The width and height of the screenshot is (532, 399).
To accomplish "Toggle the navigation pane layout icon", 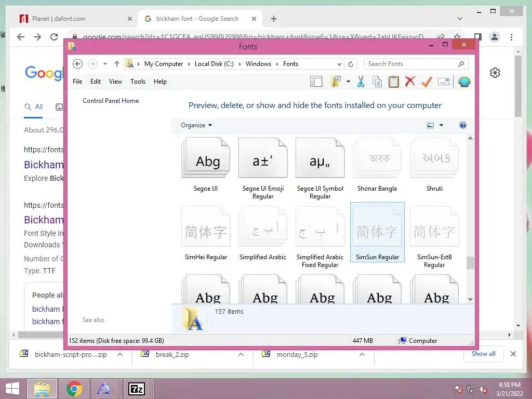I will point(316,82).
